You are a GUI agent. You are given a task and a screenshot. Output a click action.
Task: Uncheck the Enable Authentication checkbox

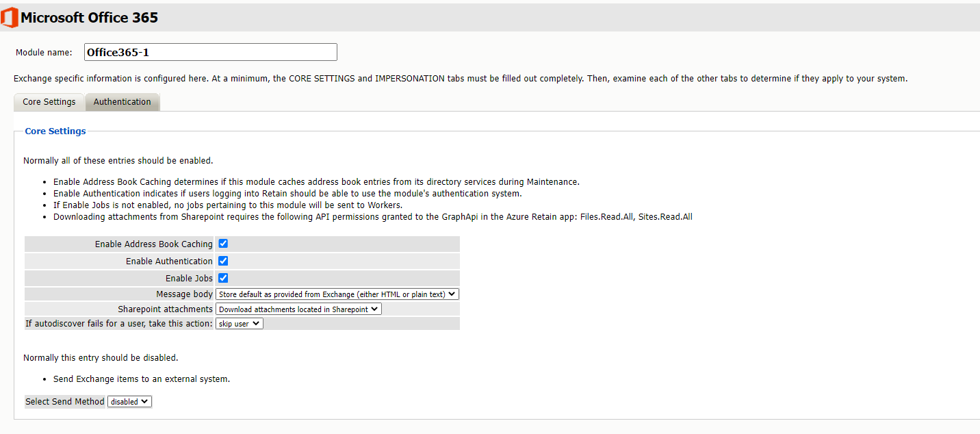click(x=223, y=261)
